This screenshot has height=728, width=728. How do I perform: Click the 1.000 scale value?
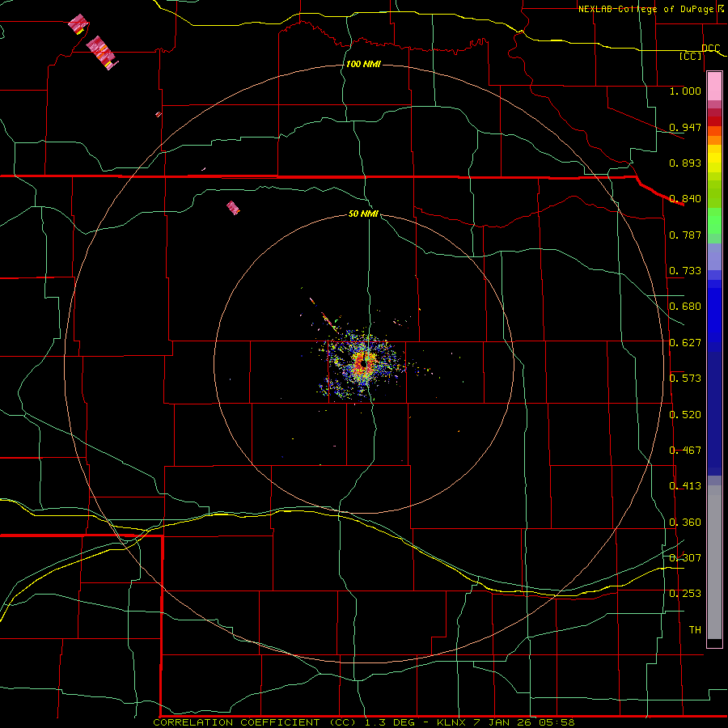point(685,91)
